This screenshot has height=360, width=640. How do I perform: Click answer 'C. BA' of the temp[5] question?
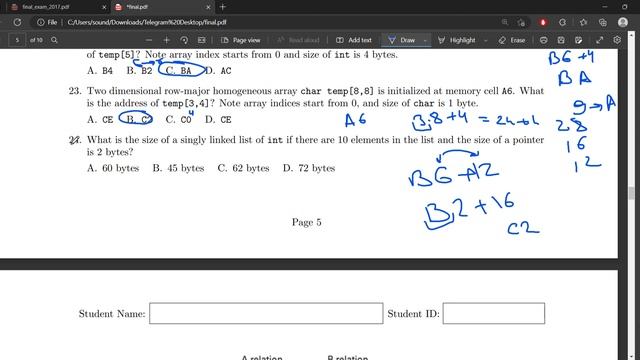coord(178,71)
